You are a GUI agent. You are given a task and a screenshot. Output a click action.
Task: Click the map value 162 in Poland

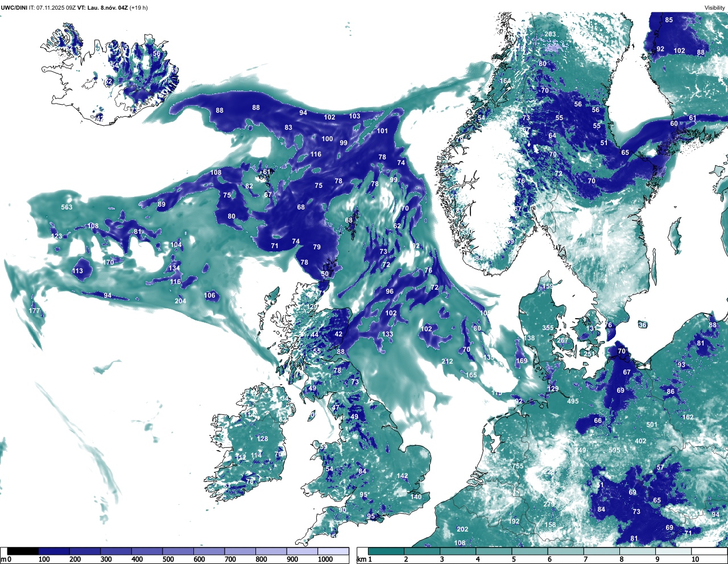[x=688, y=417]
